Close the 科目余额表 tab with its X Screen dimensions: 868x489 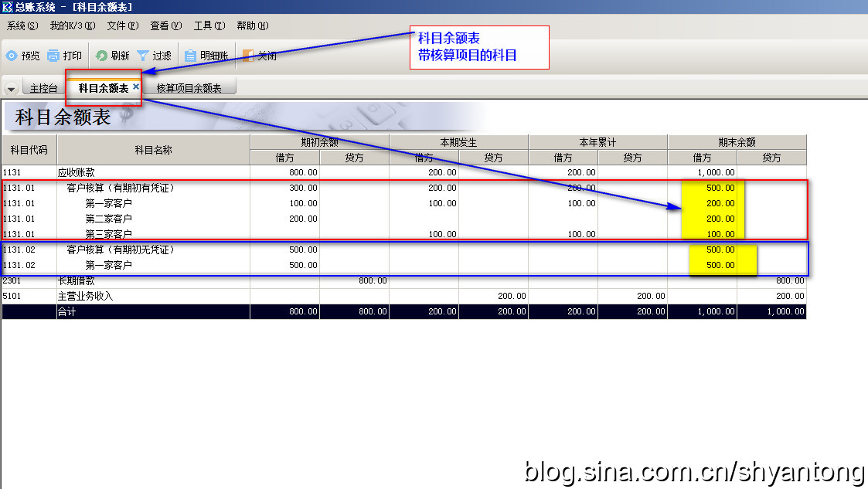(136, 87)
